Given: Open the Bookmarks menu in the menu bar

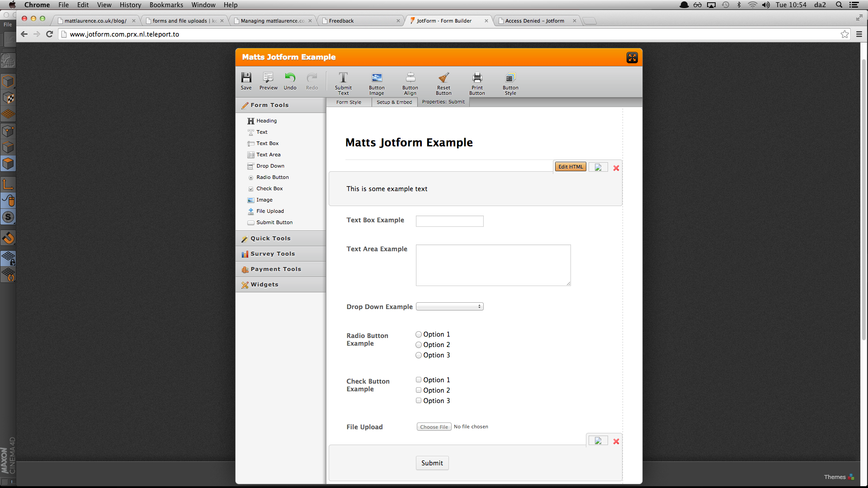Looking at the screenshot, I should click(x=166, y=5).
